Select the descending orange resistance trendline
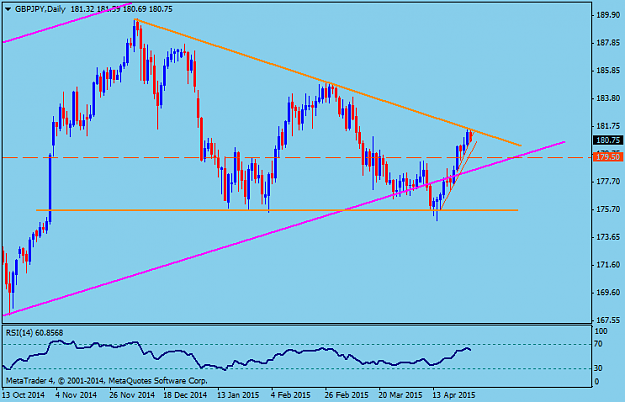The image size is (625, 402). [328, 82]
